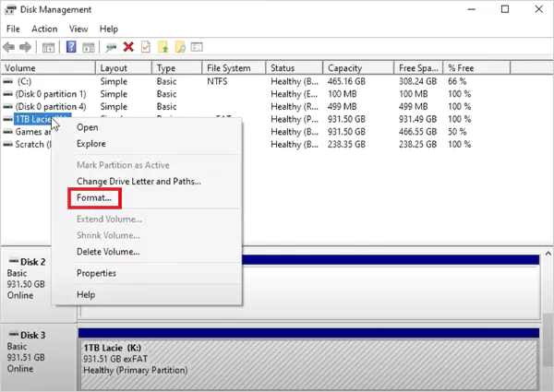The height and width of the screenshot is (392, 554).
Task: Open the File menu
Action: [x=13, y=29]
